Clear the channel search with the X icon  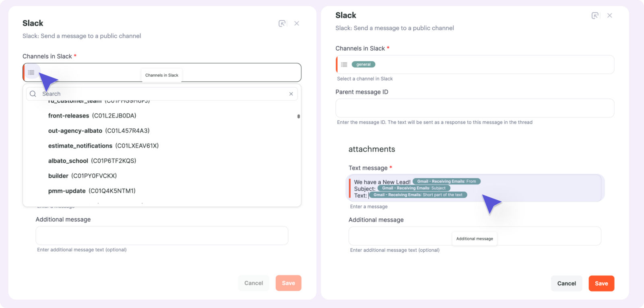pyautogui.click(x=291, y=94)
